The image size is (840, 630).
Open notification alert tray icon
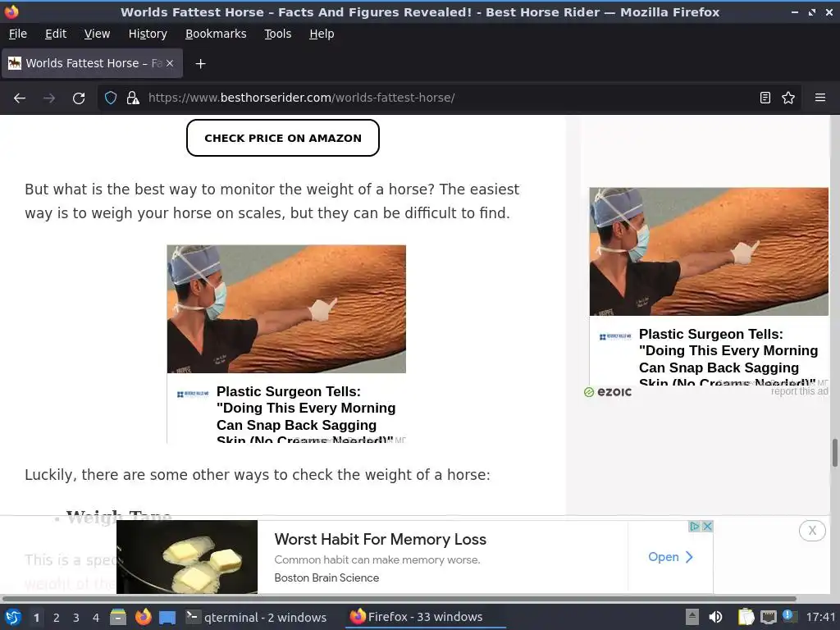[787, 615]
